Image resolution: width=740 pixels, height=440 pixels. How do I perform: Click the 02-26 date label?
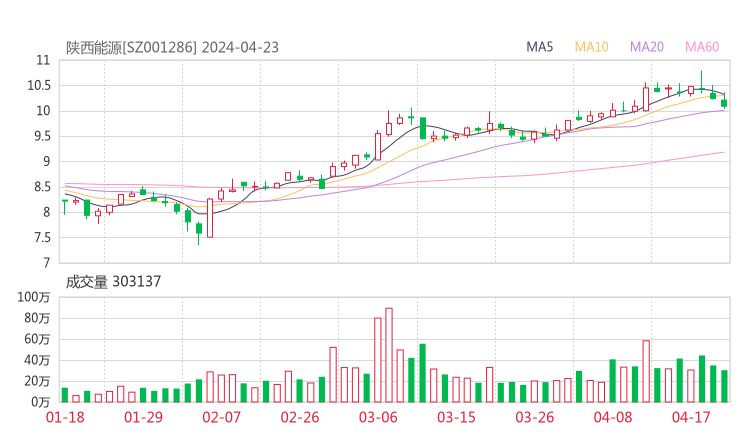click(x=300, y=417)
